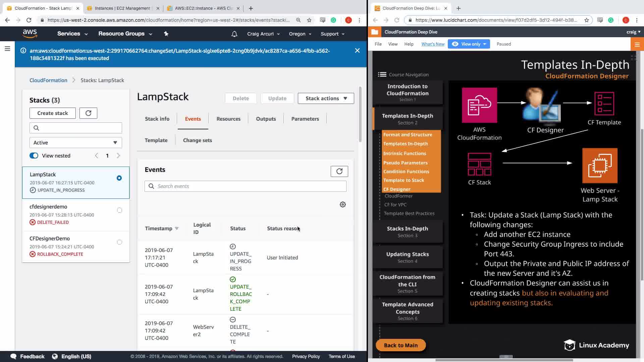This screenshot has height=362, width=644.
Task: Click the pin shortcut icon in AWS header
Action: tap(166, 34)
